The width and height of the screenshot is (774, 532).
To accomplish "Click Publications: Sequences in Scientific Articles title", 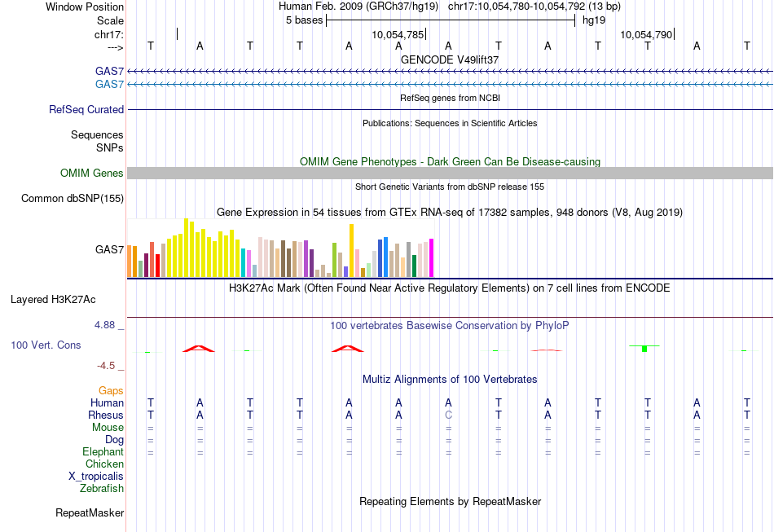I will [450, 123].
